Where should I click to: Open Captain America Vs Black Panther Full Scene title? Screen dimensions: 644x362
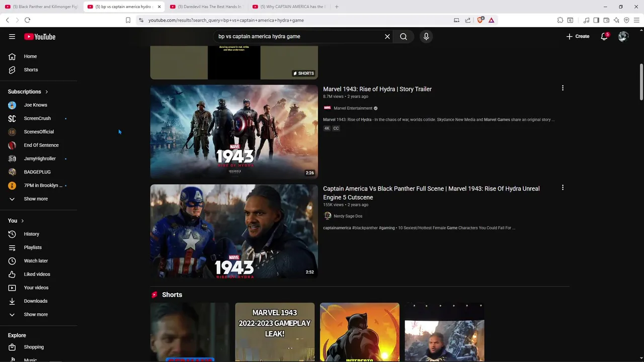click(431, 193)
